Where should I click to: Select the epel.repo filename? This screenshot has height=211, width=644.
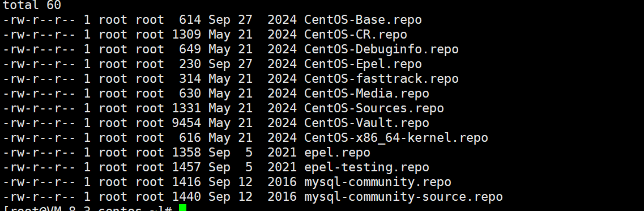pyautogui.click(x=337, y=153)
